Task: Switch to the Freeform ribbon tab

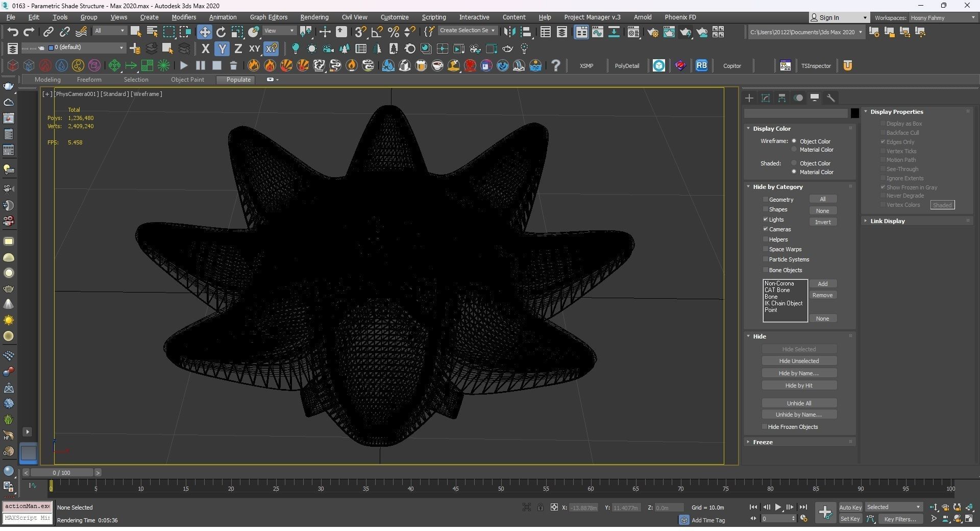Action: pos(89,80)
